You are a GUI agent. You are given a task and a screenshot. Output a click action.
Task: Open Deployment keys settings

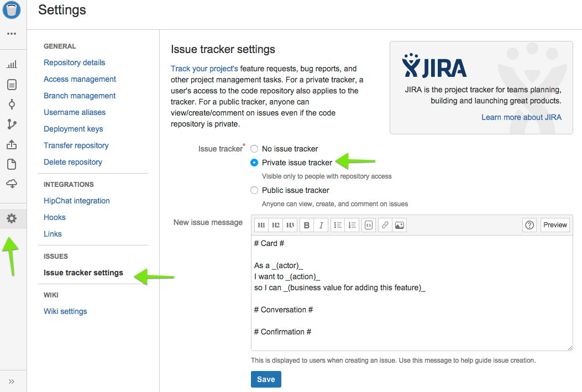click(73, 129)
